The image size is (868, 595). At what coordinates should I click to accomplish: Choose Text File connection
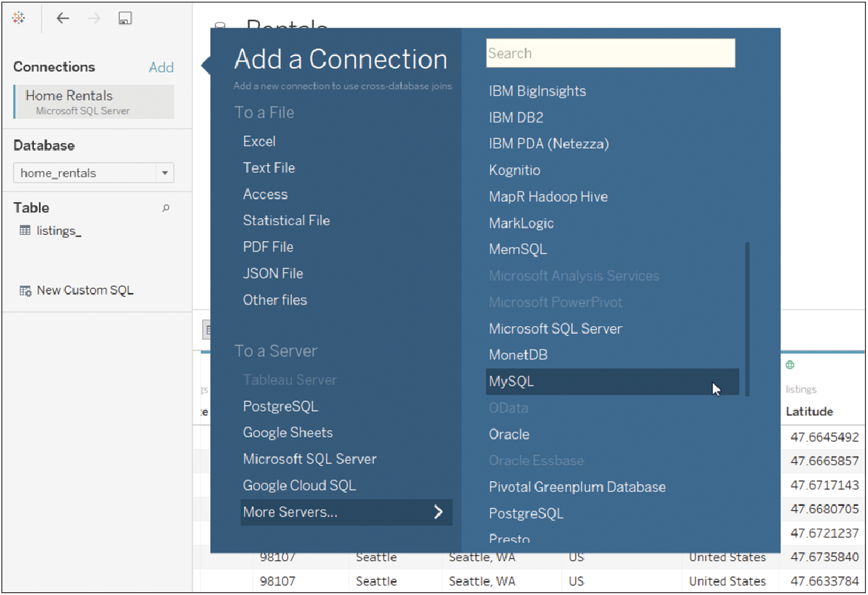pyautogui.click(x=269, y=167)
